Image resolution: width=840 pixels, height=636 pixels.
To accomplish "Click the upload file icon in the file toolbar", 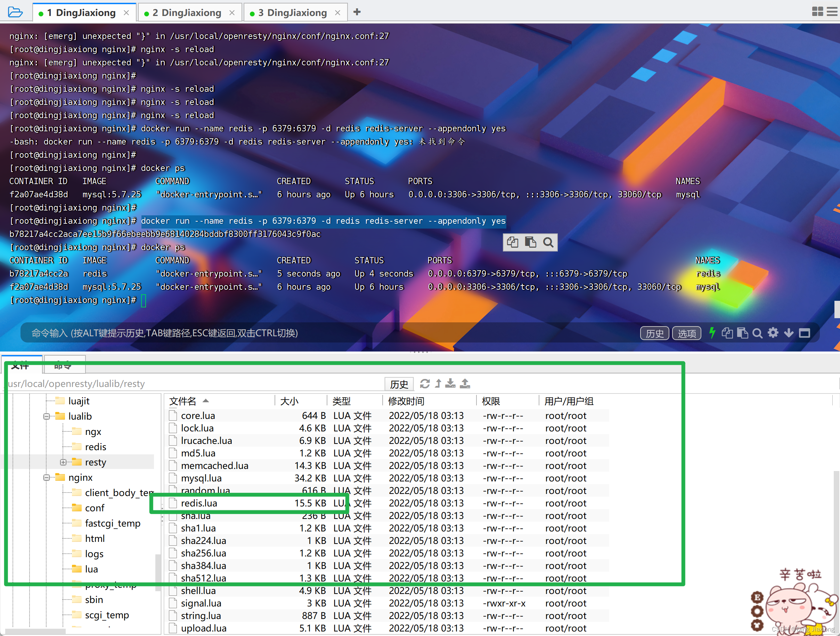I will pyautogui.click(x=465, y=383).
